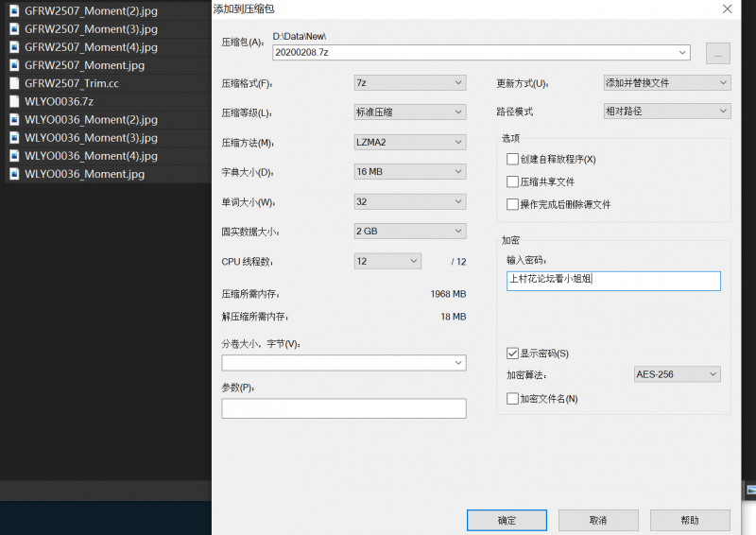Click the image icon of WLYO0036_Moment(3).jpg
756x535 pixels.
pyautogui.click(x=14, y=138)
